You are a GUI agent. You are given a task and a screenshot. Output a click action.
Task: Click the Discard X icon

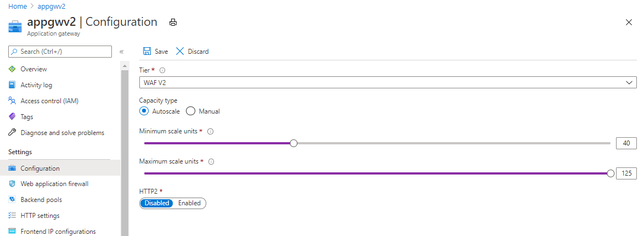tap(180, 51)
